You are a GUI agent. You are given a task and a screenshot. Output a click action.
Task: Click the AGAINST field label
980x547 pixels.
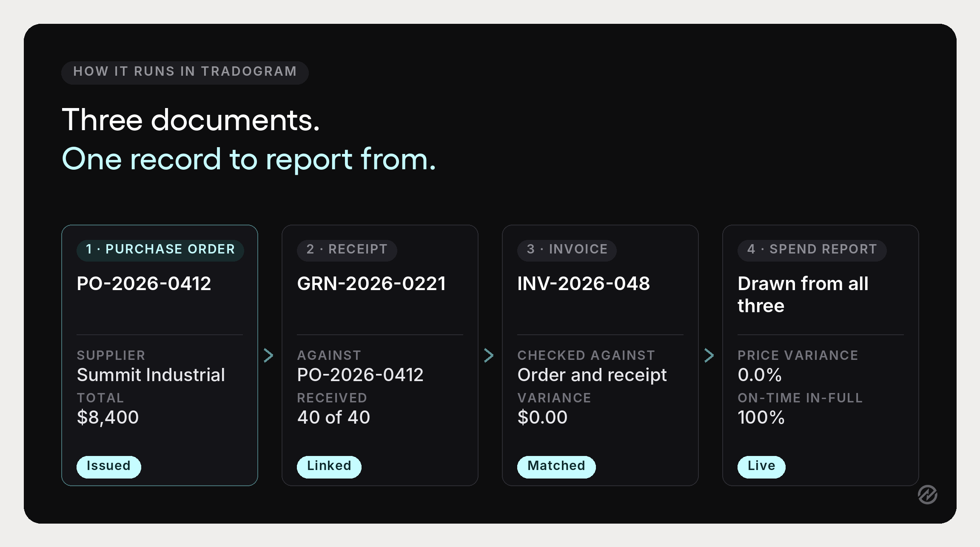point(329,356)
